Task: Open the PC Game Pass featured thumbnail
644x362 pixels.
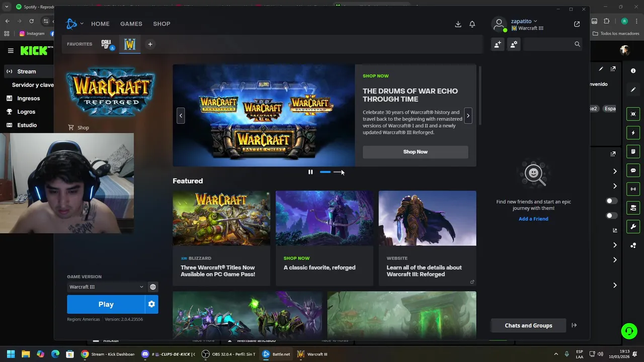Action: [221, 218]
